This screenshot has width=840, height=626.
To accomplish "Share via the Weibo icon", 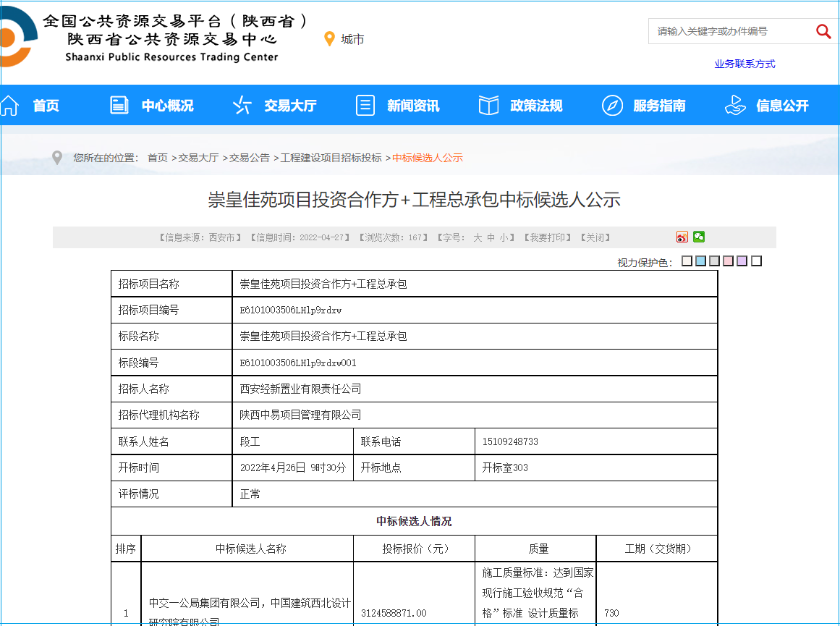I will pyautogui.click(x=682, y=237).
